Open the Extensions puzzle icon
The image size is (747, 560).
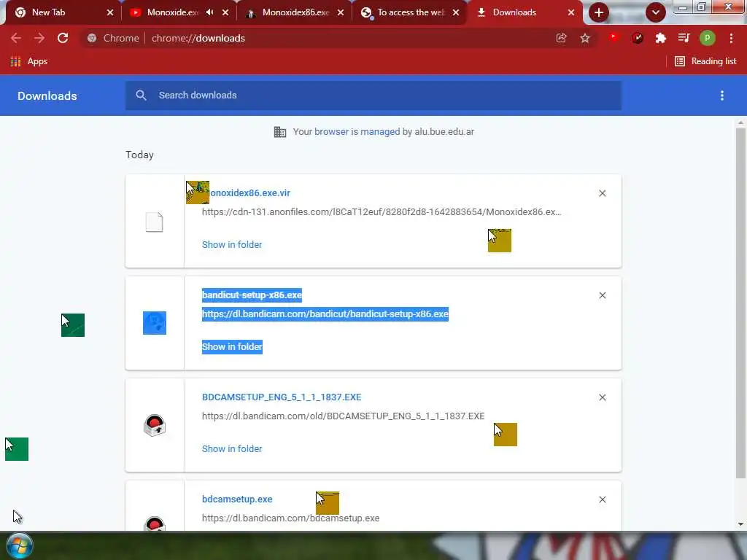[661, 38]
